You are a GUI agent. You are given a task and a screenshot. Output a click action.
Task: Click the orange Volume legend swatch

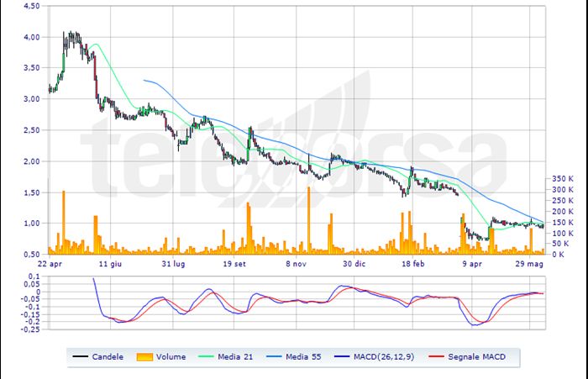click(144, 357)
